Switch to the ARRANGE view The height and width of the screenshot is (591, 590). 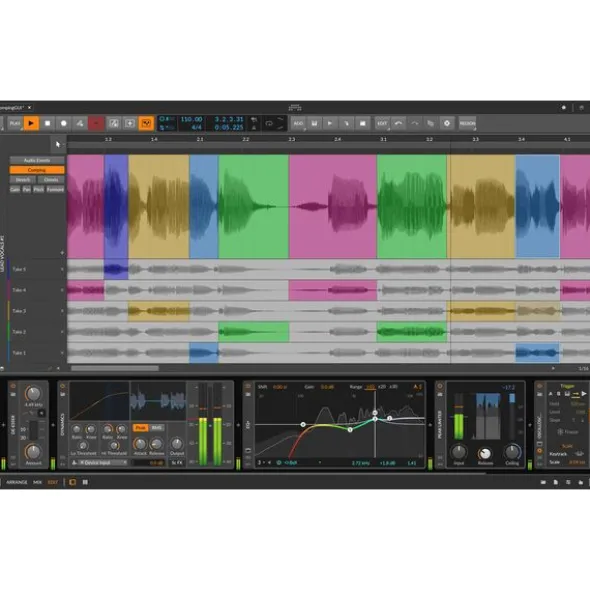(x=17, y=482)
